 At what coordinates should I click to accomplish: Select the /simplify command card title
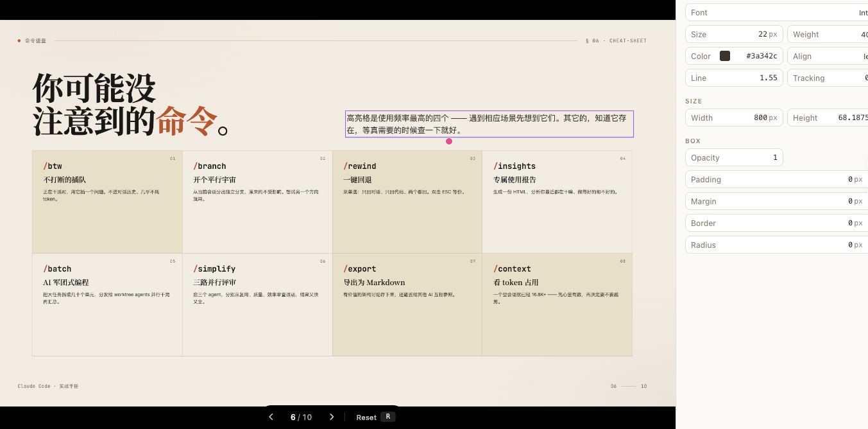pos(214,269)
